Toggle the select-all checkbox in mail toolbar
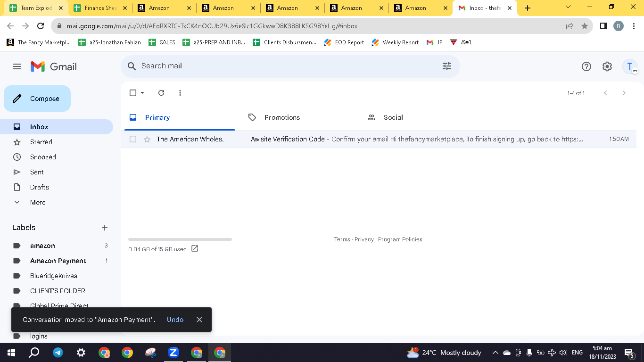Viewport: 644px width, 362px height. 133,93
